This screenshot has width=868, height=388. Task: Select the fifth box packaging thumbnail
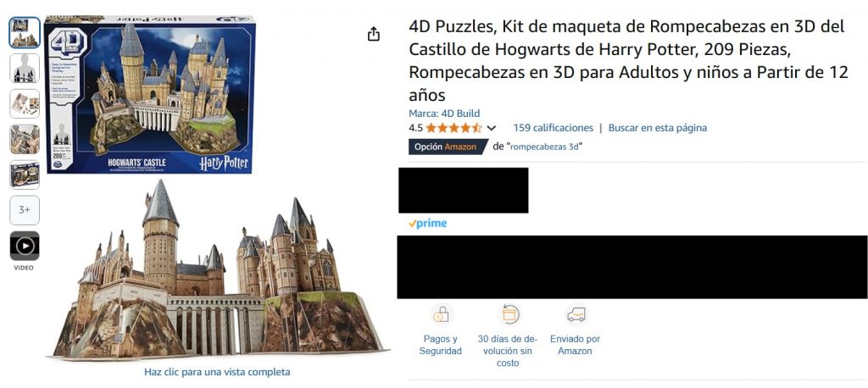25,175
